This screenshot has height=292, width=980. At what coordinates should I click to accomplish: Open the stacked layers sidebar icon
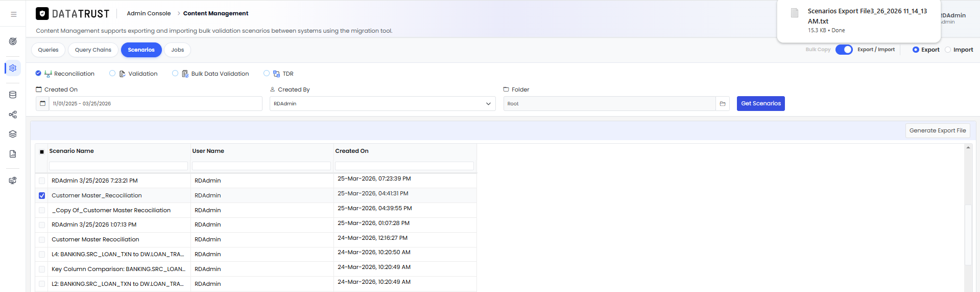click(x=13, y=134)
